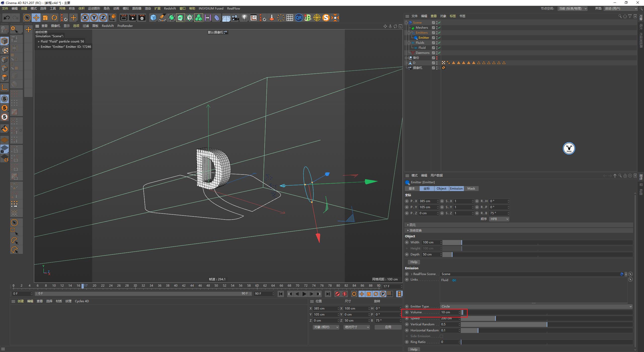Click the 应用 button in the coordinate panel
The width and height of the screenshot is (644, 352).
pos(388,327)
